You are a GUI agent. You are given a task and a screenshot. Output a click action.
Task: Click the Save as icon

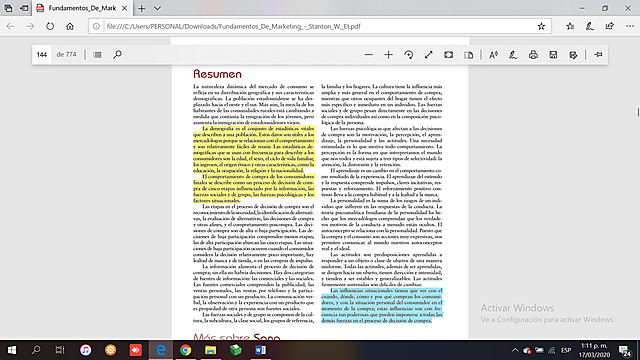pyautogui.click(x=573, y=55)
